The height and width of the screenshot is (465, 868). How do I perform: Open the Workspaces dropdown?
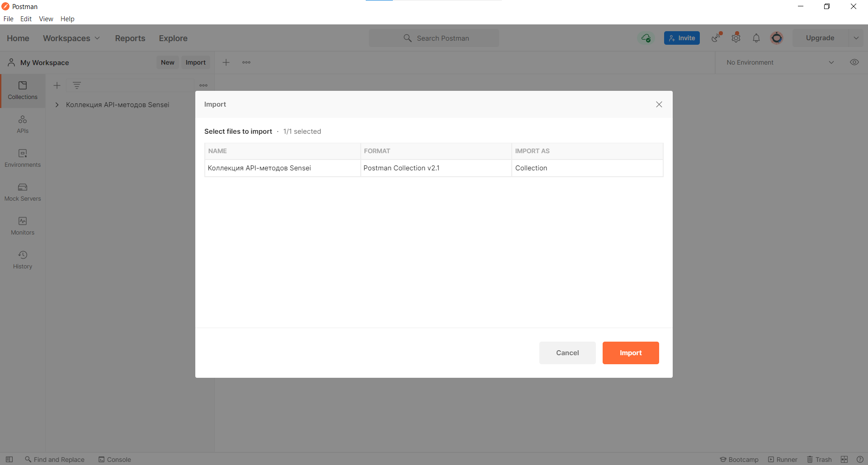[71, 38]
